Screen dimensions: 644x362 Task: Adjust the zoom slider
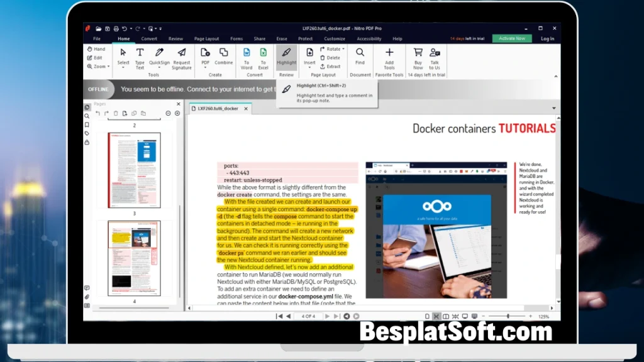[x=508, y=317]
